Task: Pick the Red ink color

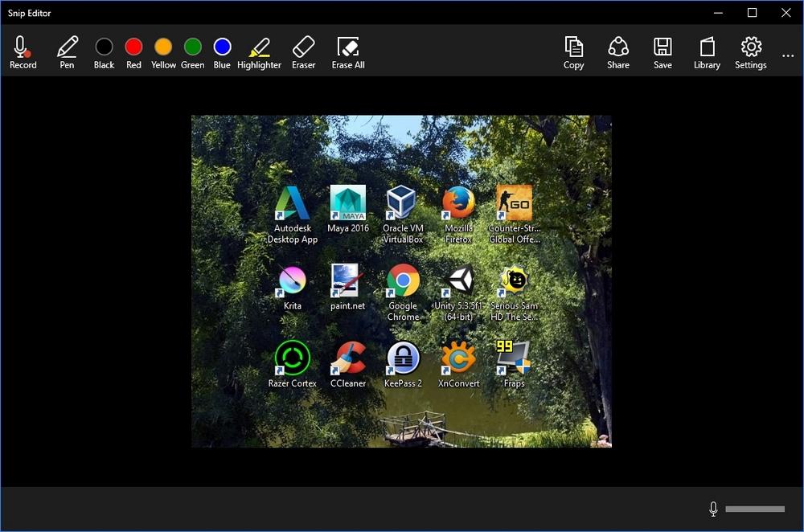Action: coord(133,47)
